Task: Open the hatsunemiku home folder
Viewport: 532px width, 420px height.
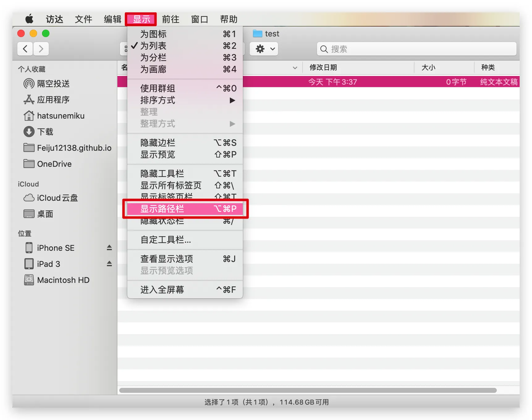Action: click(54, 116)
